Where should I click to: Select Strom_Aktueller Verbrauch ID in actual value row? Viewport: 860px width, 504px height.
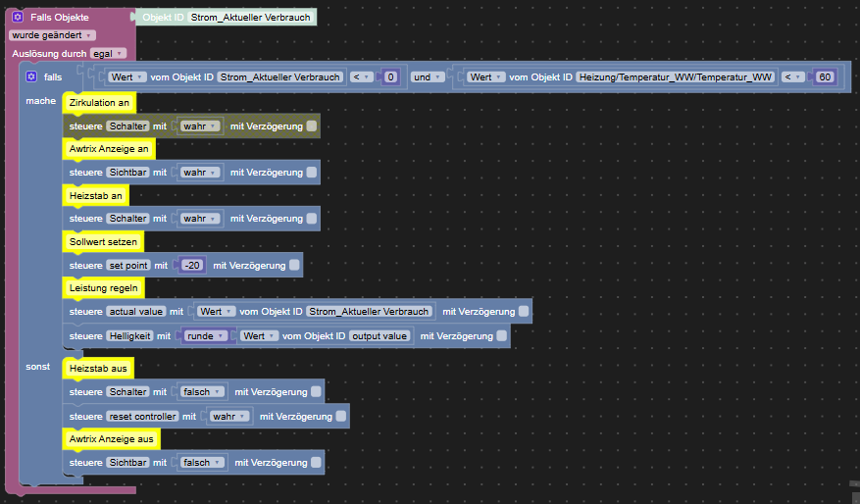click(x=369, y=311)
